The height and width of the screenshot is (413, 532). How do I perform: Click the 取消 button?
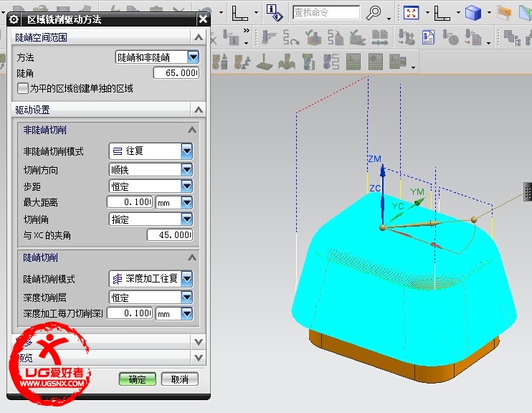(x=179, y=379)
